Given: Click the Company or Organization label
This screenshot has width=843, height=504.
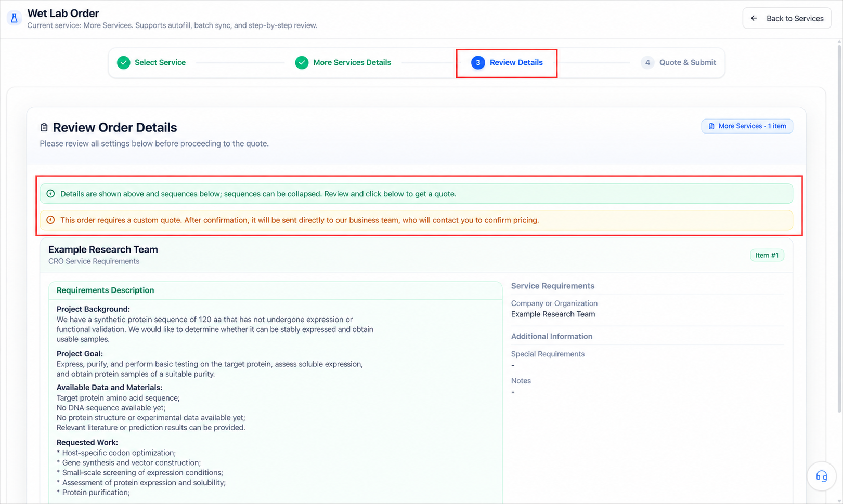Looking at the screenshot, I should tap(554, 303).
